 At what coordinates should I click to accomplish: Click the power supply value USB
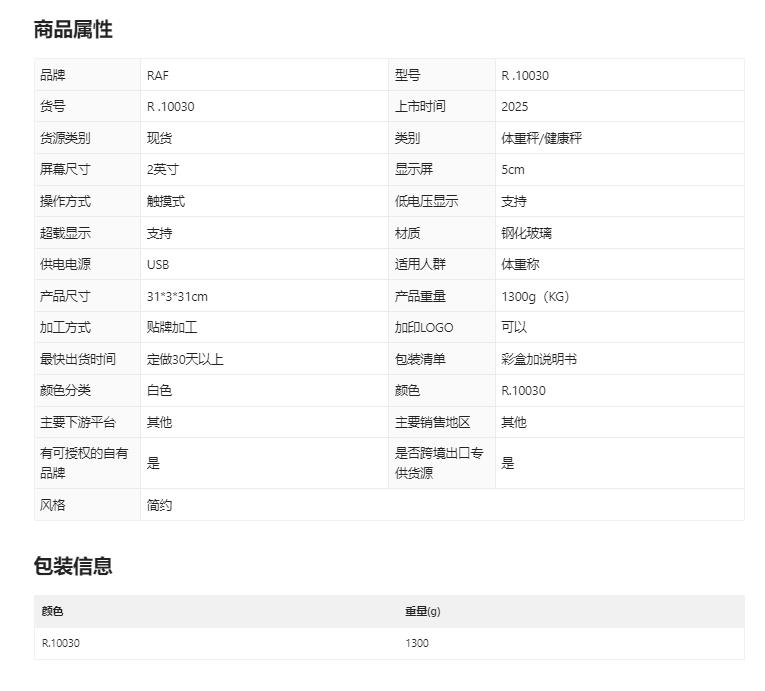[x=158, y=265]
